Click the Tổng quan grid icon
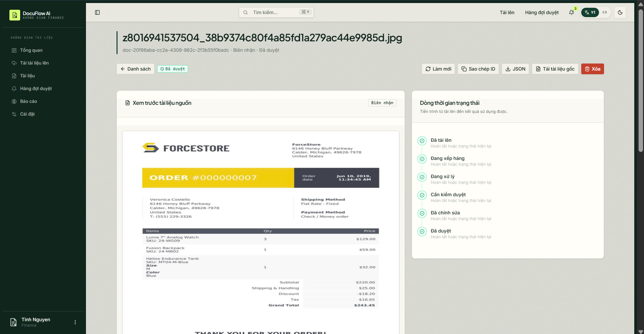644x334 pixels. pos(14,50)
